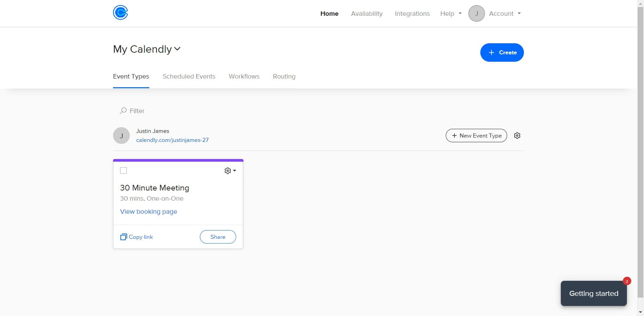This screenshot has width=644, height=316.
Task: Click the purple color bar on the event card
Action: [x=178, y=160]
